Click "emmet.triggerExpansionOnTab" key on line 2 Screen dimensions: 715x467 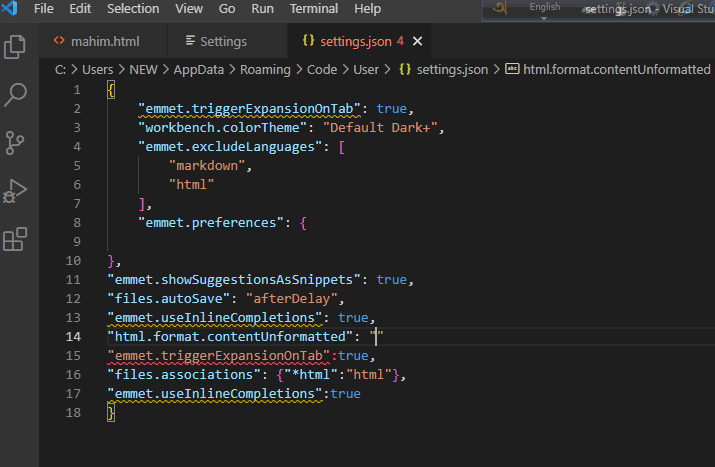pos(249,109)
